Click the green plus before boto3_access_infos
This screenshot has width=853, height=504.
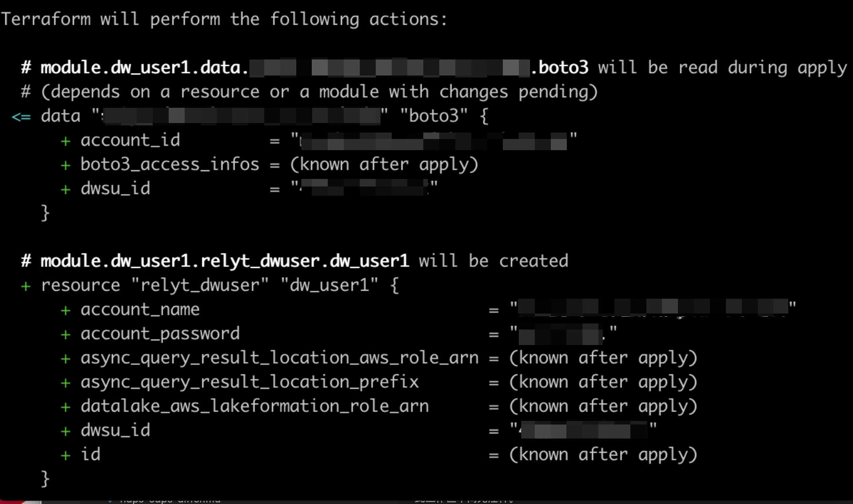66,165
